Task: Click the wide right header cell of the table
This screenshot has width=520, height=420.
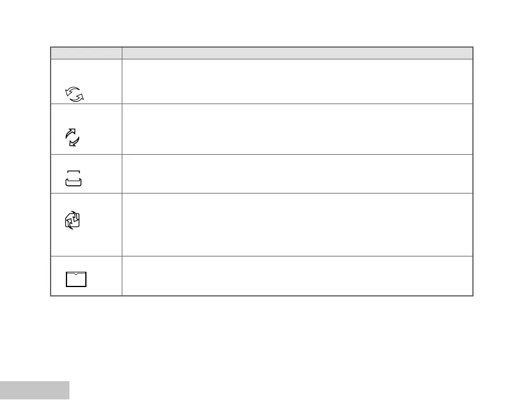Action: [x=297, y=53]
